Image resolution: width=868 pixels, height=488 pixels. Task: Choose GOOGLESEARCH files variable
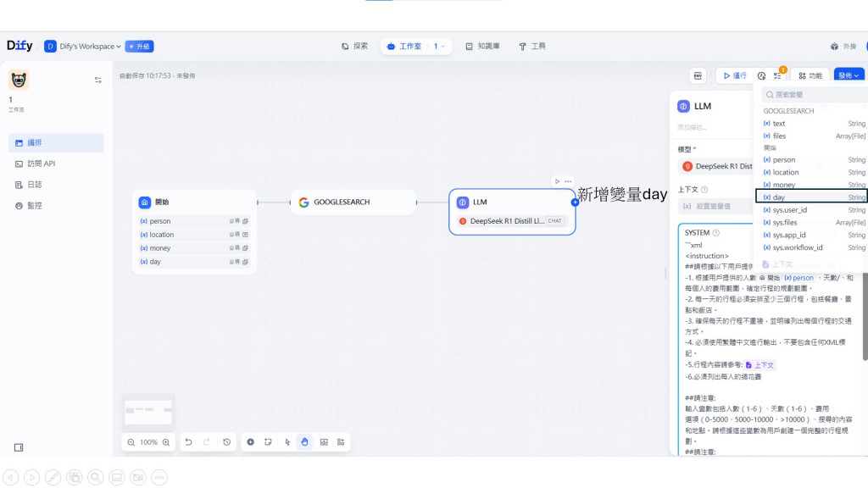814,136
